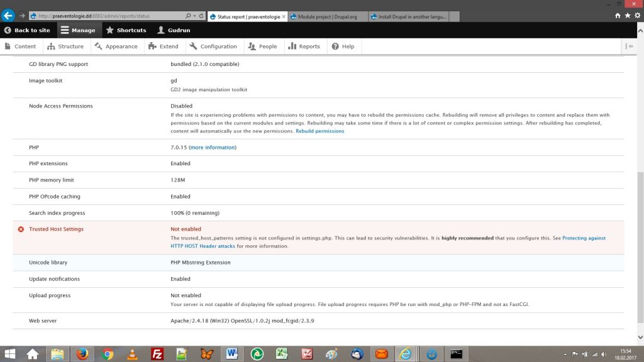Switch to Module project Drupal.org tab
This screenshot has height=362, width=644.
328,16
